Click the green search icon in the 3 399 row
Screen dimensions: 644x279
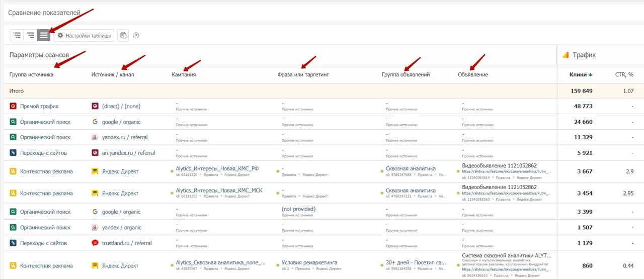pyautogui.click(x=13, y=212)
